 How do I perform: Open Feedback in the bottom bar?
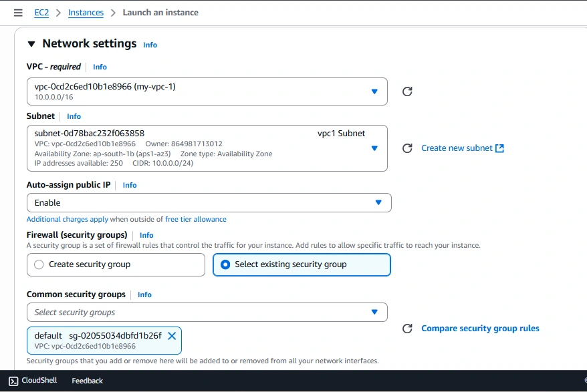[x=87, y=381]
